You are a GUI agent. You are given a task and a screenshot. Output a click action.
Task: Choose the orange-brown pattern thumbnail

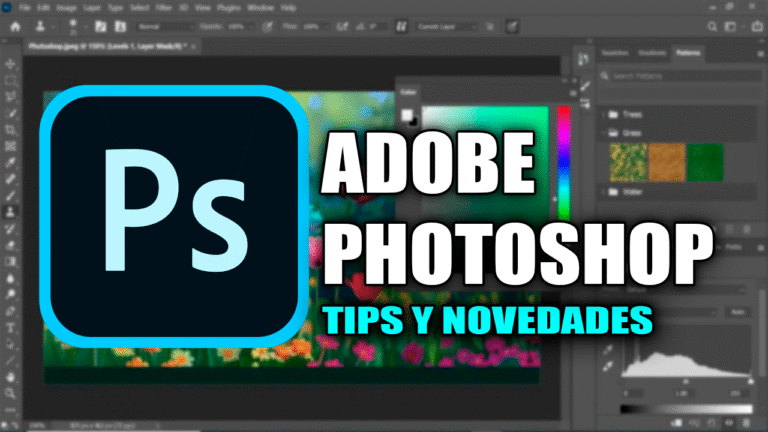[667, 163]
